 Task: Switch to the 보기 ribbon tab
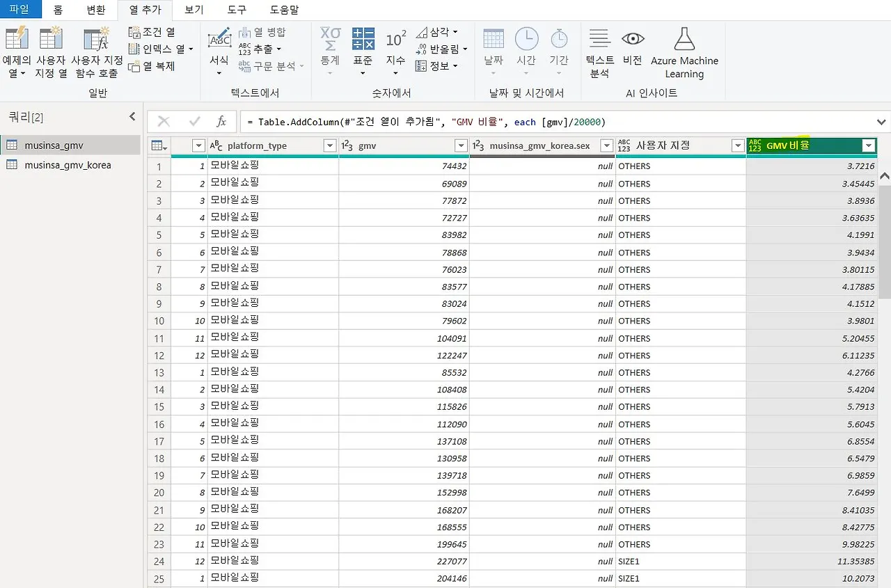click(194, 10)
